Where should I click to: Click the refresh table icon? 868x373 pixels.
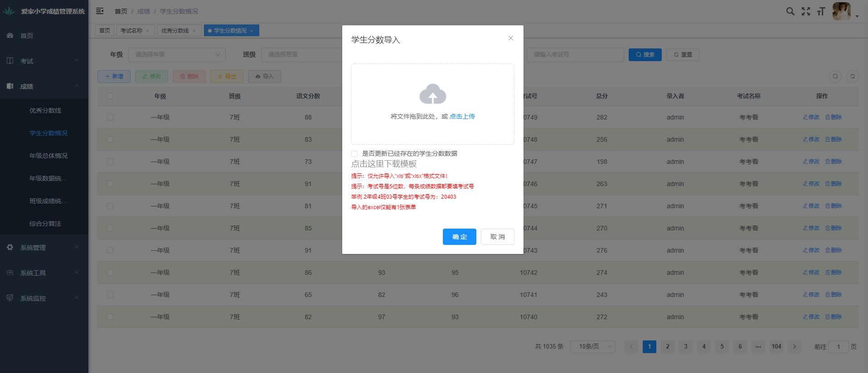tap(852, 77)
